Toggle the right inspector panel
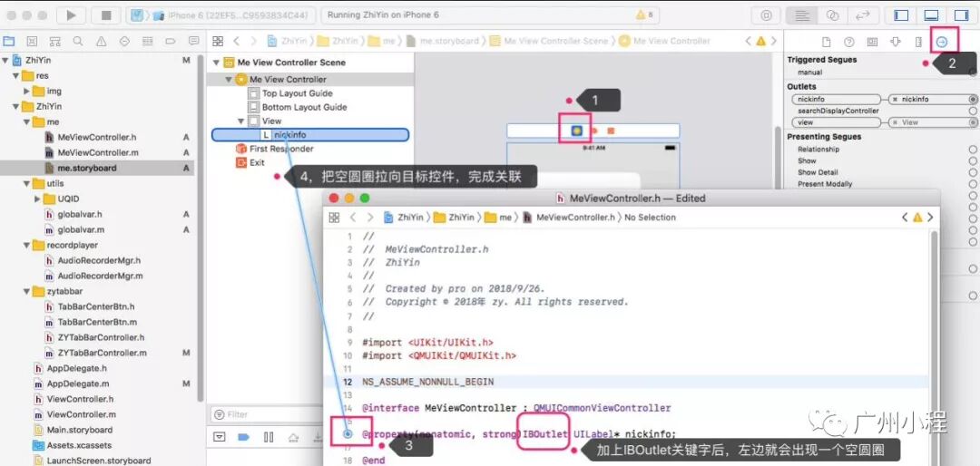The height and width of the screenshot is (466, 980). point(961,15)
